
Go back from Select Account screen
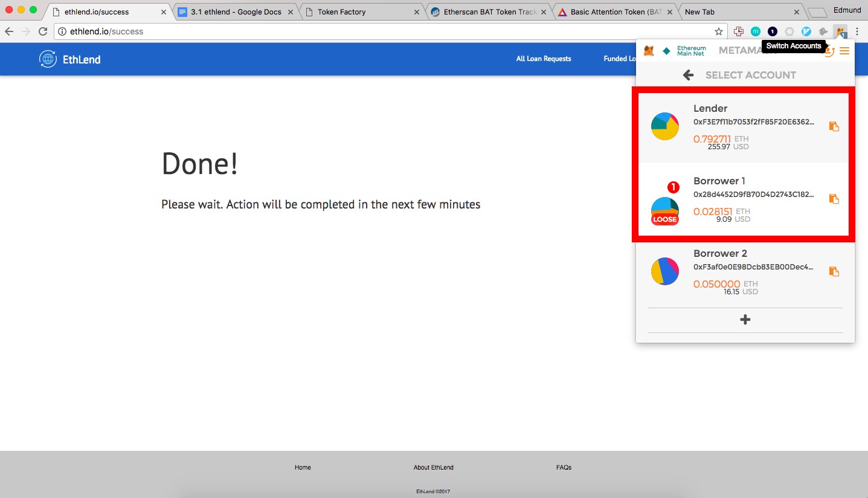tap(688, 75)
